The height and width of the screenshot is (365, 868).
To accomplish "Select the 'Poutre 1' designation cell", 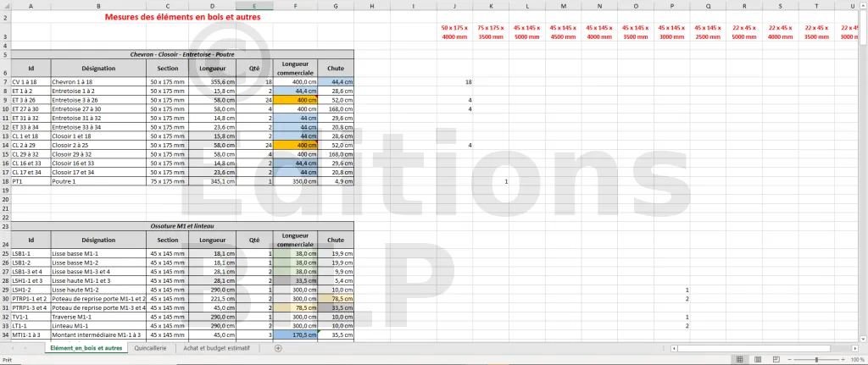I will (97, 181).
